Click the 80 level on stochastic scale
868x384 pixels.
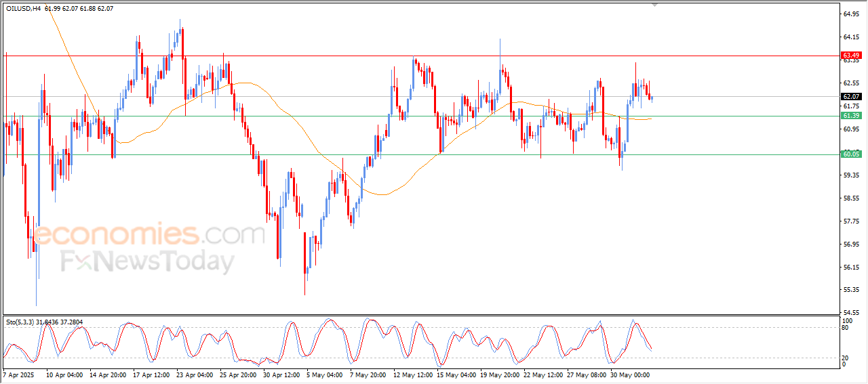point(846,328)
